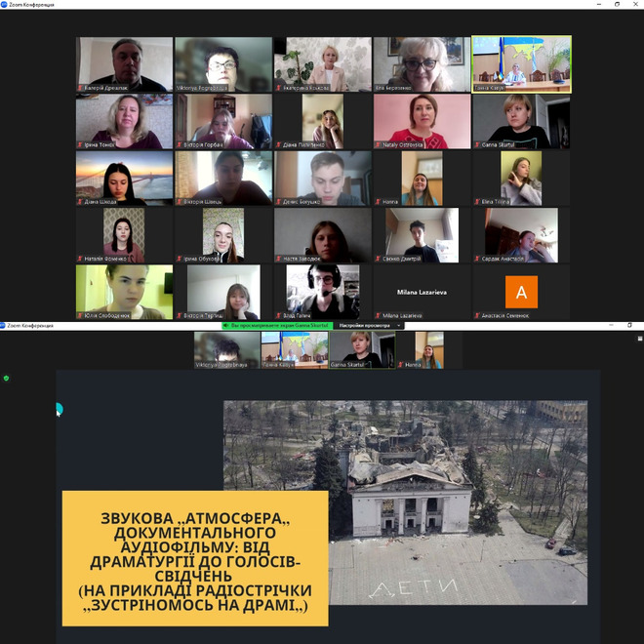Maximize the top Zoom conference window
644x644 pixels.
click(x=616, y=4)
